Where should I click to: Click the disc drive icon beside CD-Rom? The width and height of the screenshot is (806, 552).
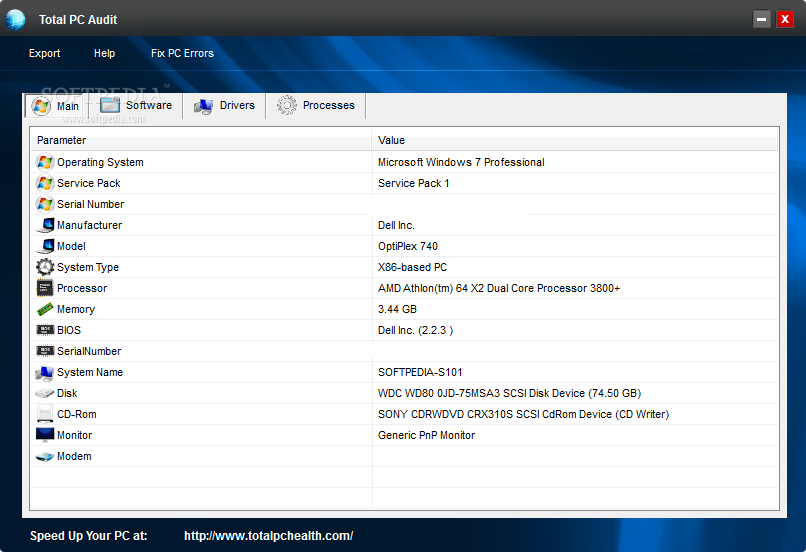pos(45,414)
